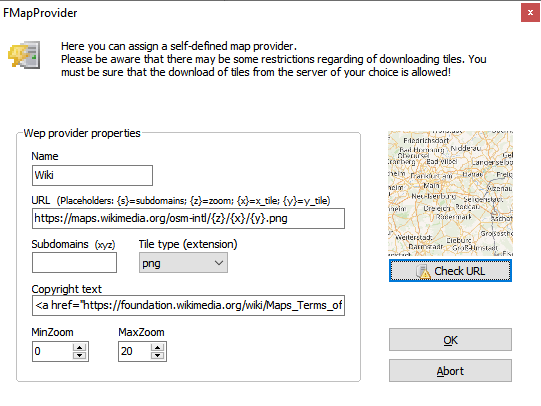Click the MaxZoom value 20 field
The image size is (541, 406).
point(135,351)
